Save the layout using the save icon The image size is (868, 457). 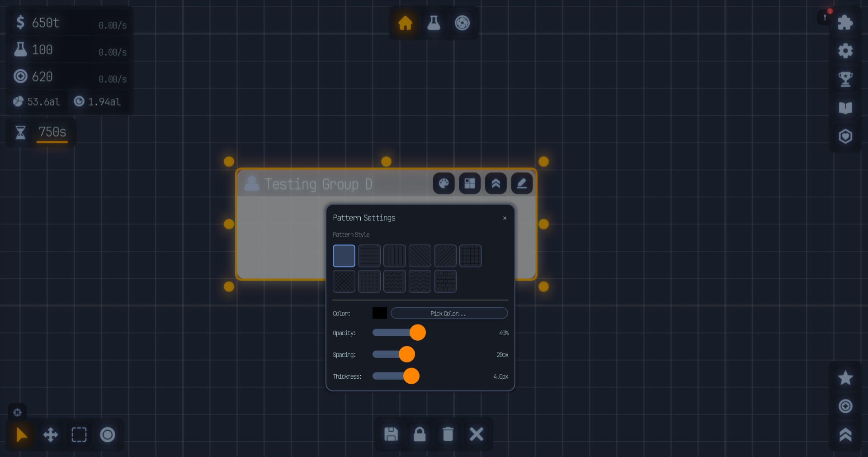[x=391, y=434]
